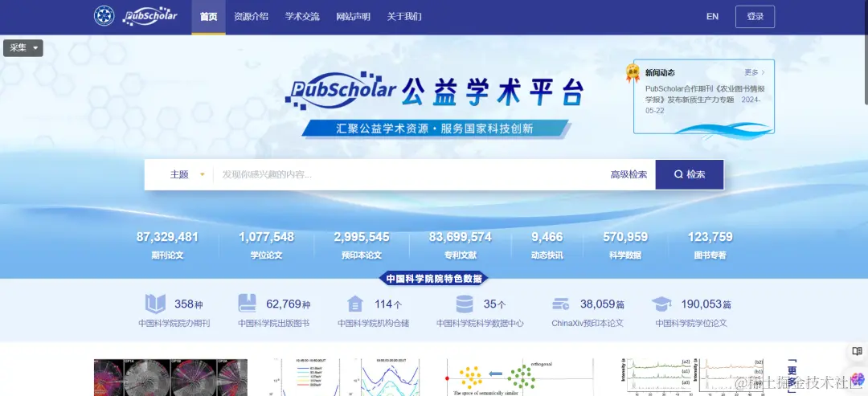The width and height of the screenshot is (868, 396).
Task: Click the 更多 vertical link beside thumbnails
Action: tap(792, 375)
